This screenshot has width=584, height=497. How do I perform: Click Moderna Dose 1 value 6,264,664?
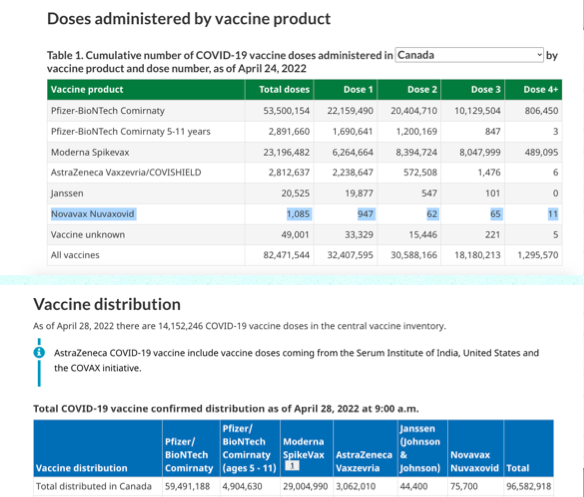tap(353, 152)
